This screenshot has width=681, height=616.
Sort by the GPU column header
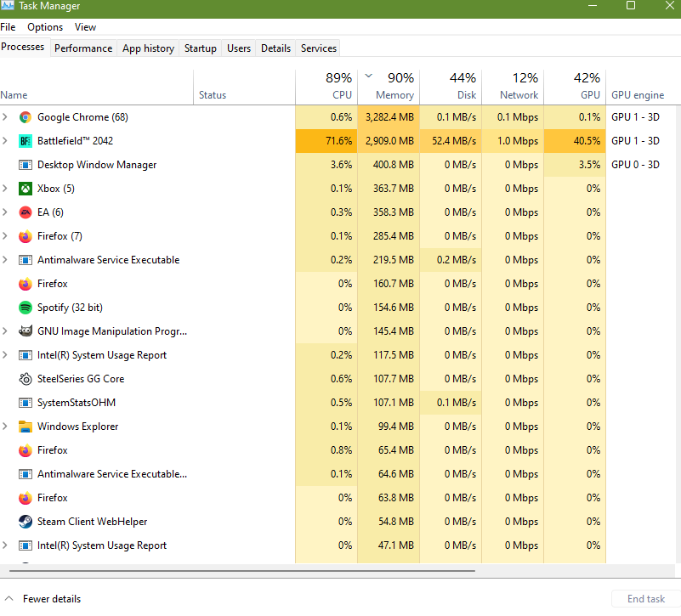click(x=575, y=87)
